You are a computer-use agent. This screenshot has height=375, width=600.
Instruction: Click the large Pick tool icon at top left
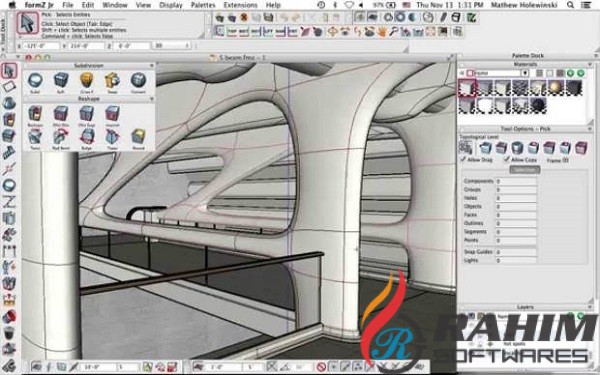pos(28,23)
